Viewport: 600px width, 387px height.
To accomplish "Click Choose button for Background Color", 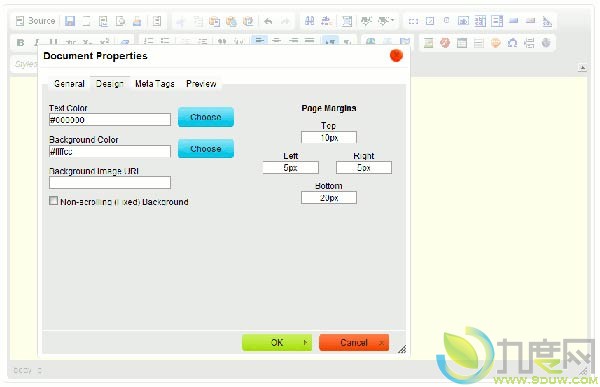I will tap(206, 149).
